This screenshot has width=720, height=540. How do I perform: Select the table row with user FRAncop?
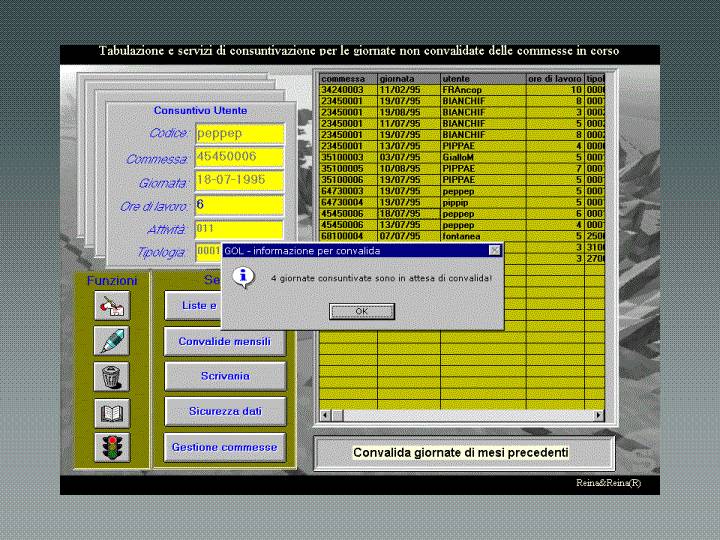[x=461, y=90]
